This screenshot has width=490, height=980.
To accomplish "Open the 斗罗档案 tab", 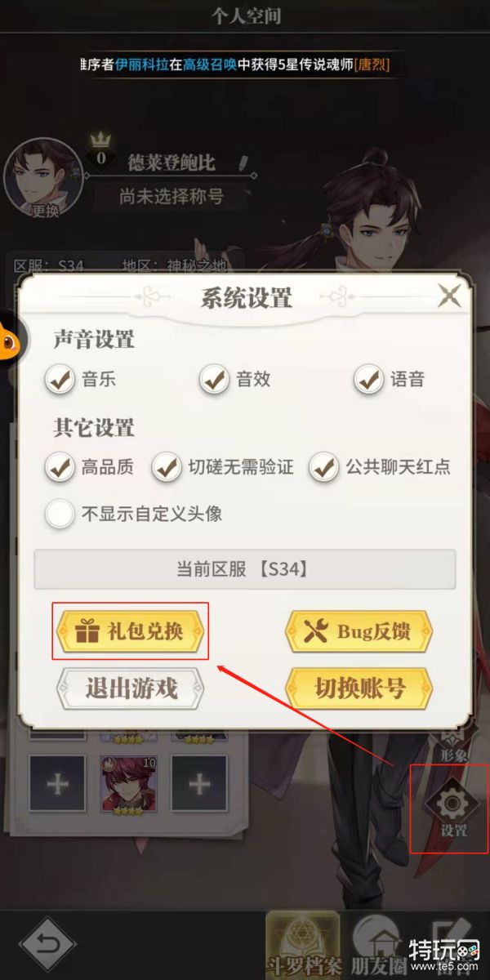I will click(305, 946).
